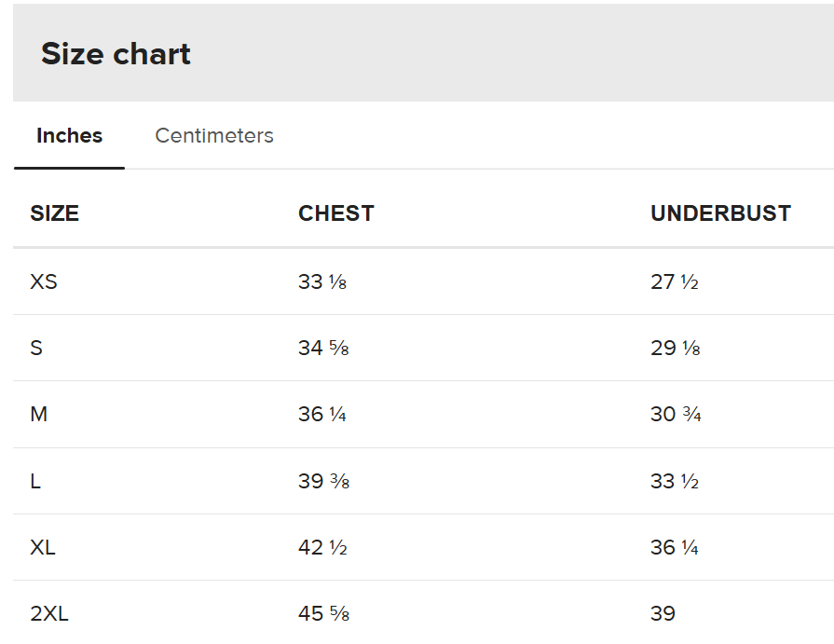Select the L size row label
This screenshot has width=834, height=644.
(35, 481)
